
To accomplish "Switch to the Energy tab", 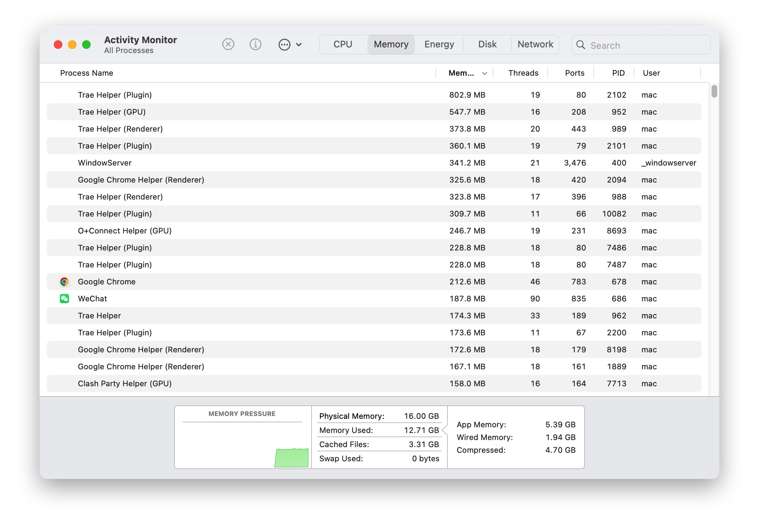I will click(439, 45).
